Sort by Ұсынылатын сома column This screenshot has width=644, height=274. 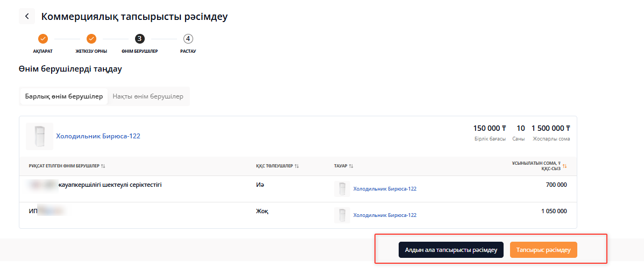tap(564, 166)
